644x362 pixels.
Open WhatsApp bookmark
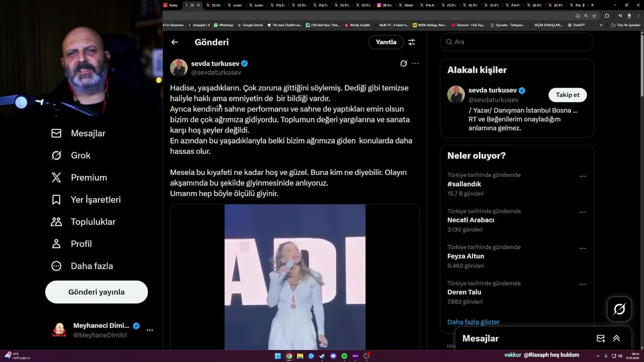[x=223, y=25]
